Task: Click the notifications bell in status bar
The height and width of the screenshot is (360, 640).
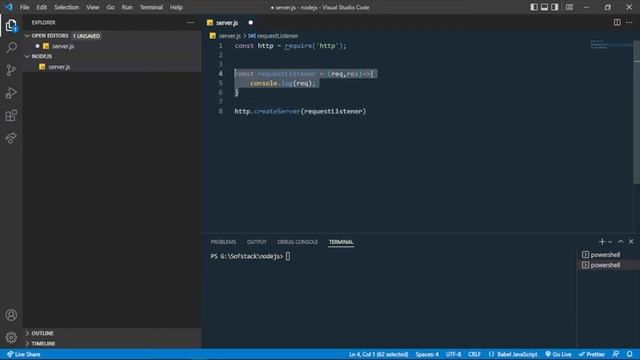Action: (x=630, y=354)
